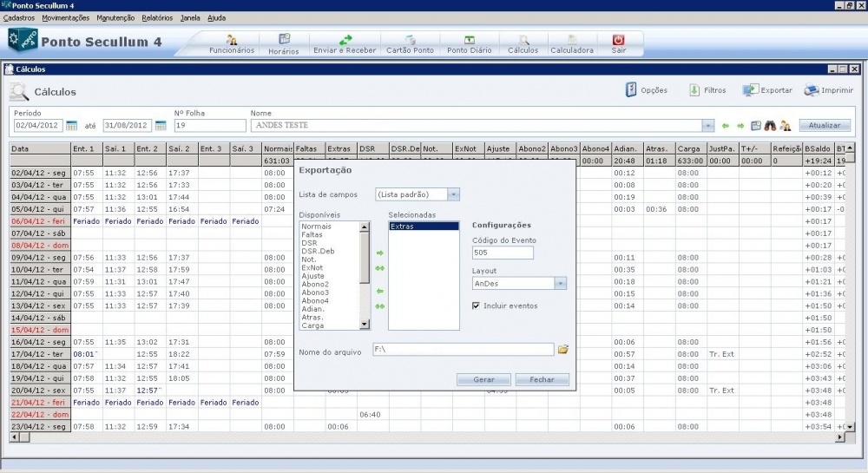The height and width of the screenshot is (473, 868).
Task: Open the Movimentações menu
Action: 65,17
